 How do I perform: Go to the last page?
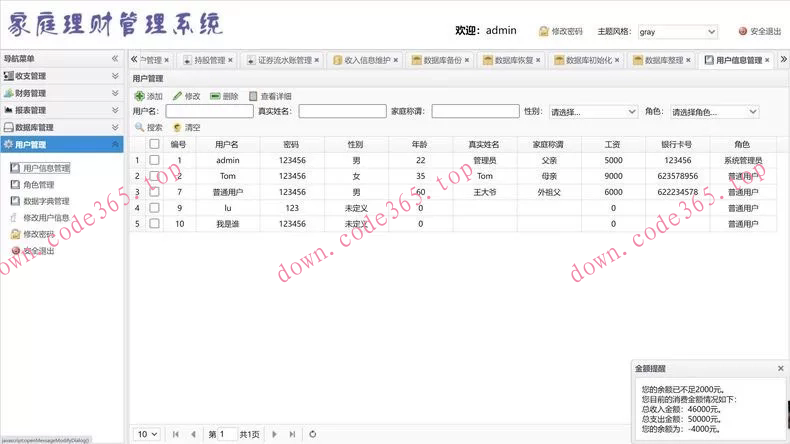(x=292, y=434)
